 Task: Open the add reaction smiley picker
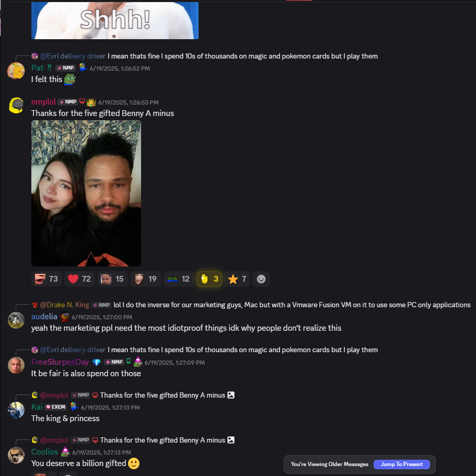coord(261,278)
